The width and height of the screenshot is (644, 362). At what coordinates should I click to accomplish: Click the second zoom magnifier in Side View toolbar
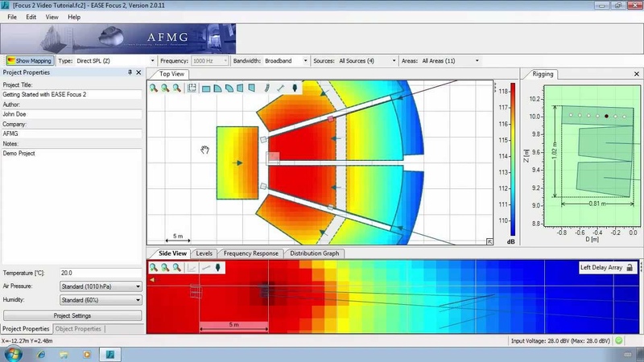click(x=165, y=268)
